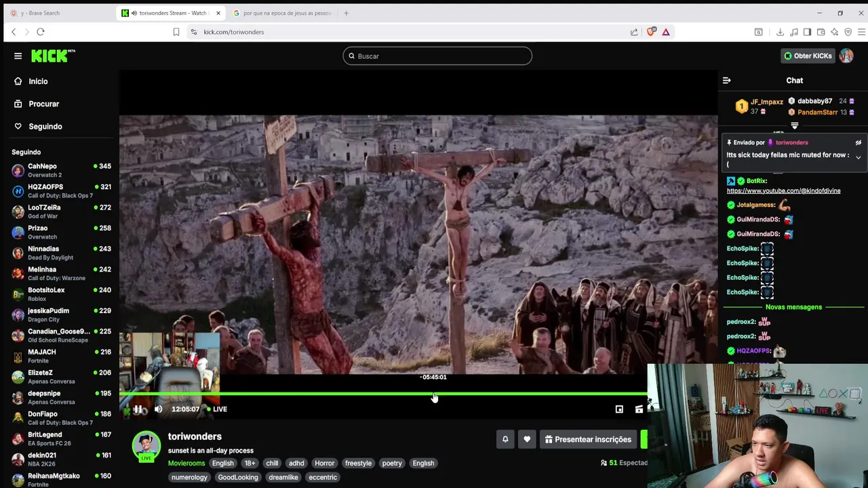Viewport: 868px width, 488px height.
Task: Toggle follow heart button for toriwonders
Action: click(x=527, y=439)
